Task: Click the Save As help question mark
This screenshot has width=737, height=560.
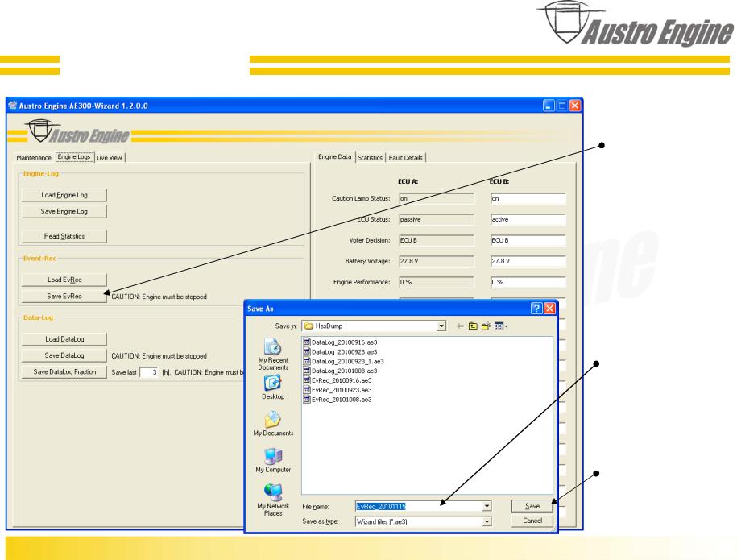Action: [x=536, y=308]
